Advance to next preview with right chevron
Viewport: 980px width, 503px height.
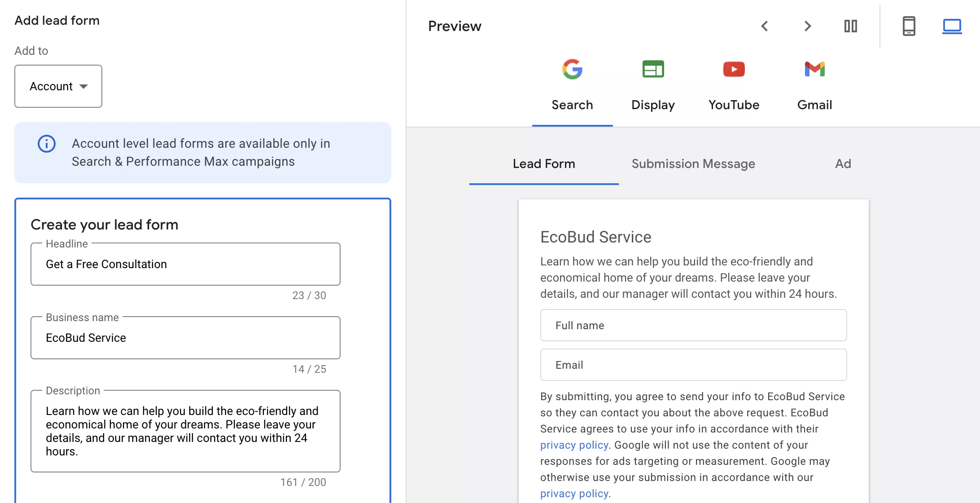coord(807,26)
